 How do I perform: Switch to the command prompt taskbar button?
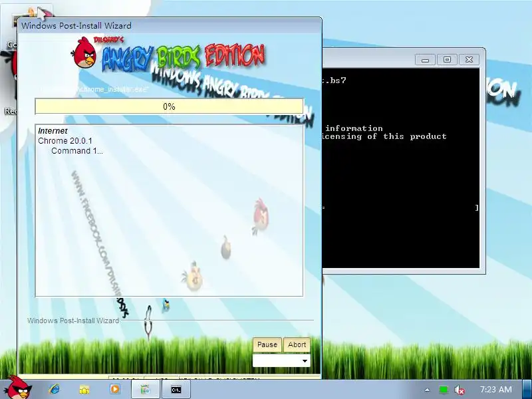click(176, 389)
